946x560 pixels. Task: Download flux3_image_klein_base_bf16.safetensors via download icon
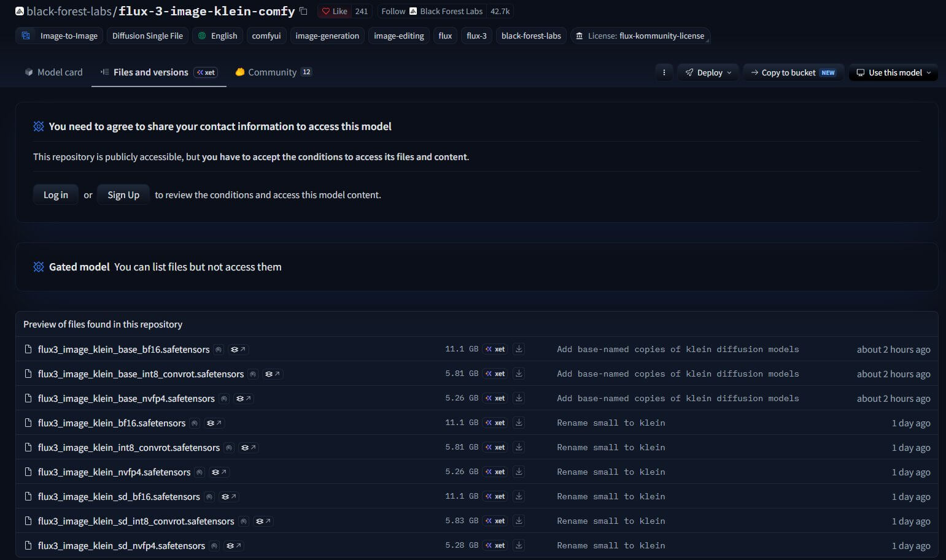(x=519, y=349)
